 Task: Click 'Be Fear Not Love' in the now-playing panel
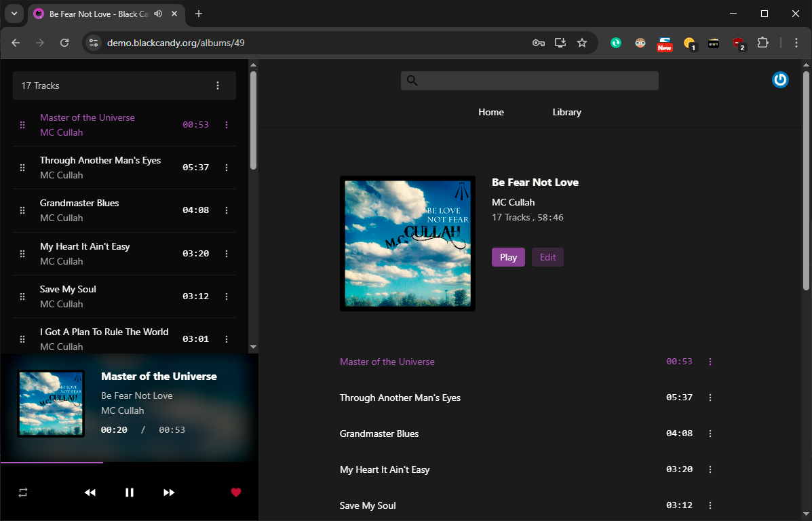click(x=137, y=395)
